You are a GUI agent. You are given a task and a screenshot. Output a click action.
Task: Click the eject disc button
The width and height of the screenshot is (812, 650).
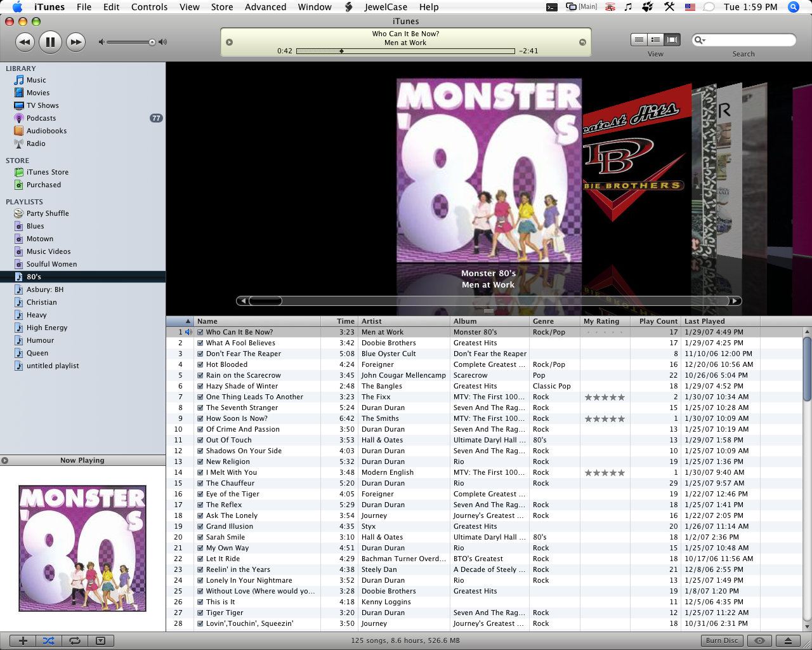(788, 640)
